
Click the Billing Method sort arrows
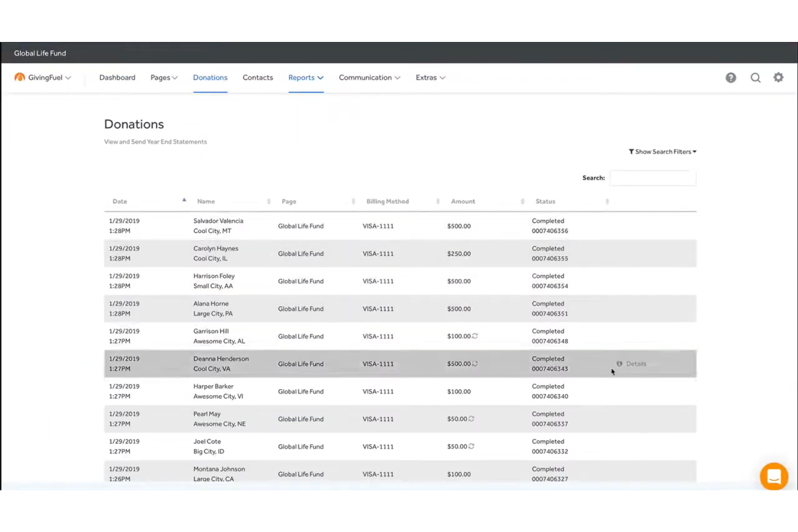pos(438,202)
